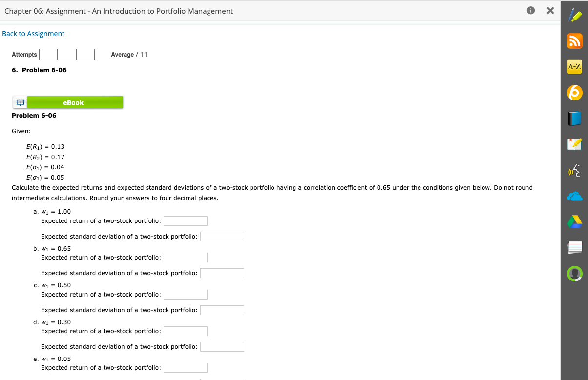Screen dimensions: 588x380
Task: Follow the Back to Assignment link
Action: coord(33,33)
